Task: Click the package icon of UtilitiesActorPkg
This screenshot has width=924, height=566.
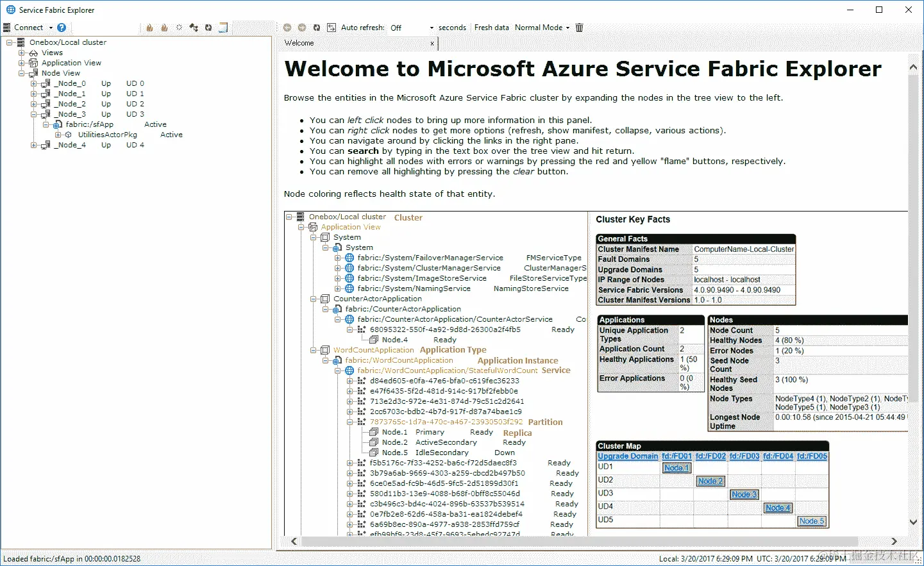Action: click(x=70, y=135)
